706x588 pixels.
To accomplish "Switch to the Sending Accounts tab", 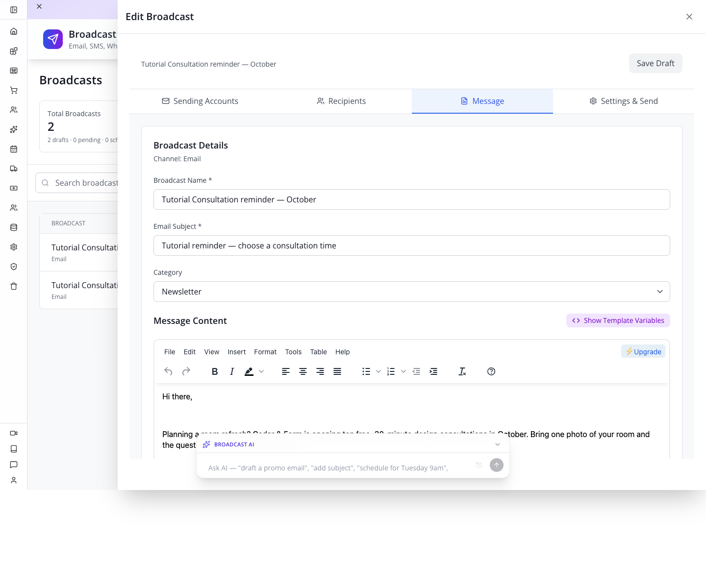I will click(200, 101).
